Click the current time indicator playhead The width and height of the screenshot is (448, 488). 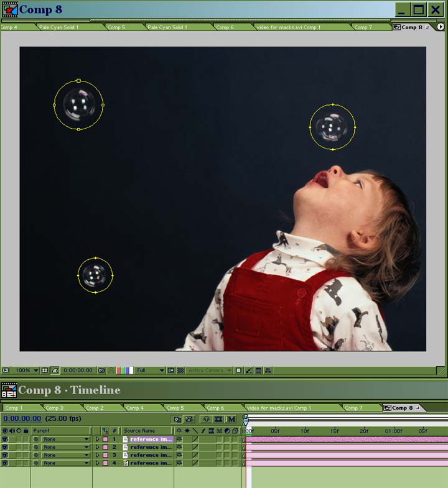click(246, 421)
